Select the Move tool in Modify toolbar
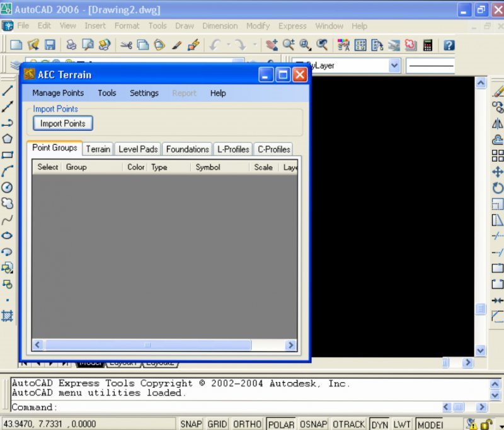The width and height of the screenshot is (504, 430). [498, 172]
